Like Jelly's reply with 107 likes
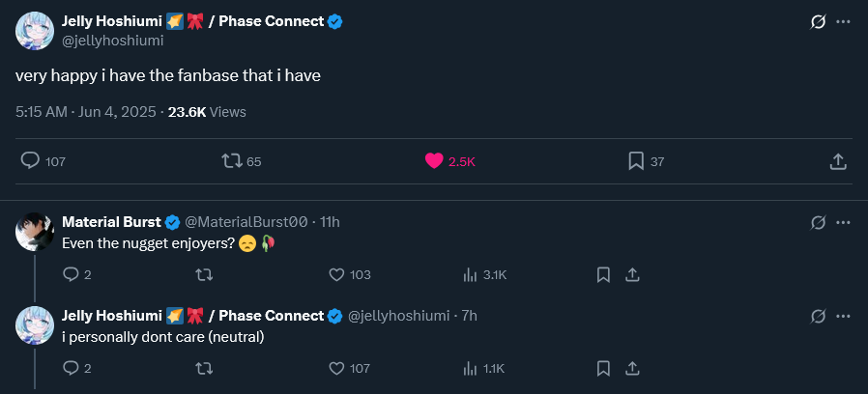The image size is (868, 394). [337, 368]
